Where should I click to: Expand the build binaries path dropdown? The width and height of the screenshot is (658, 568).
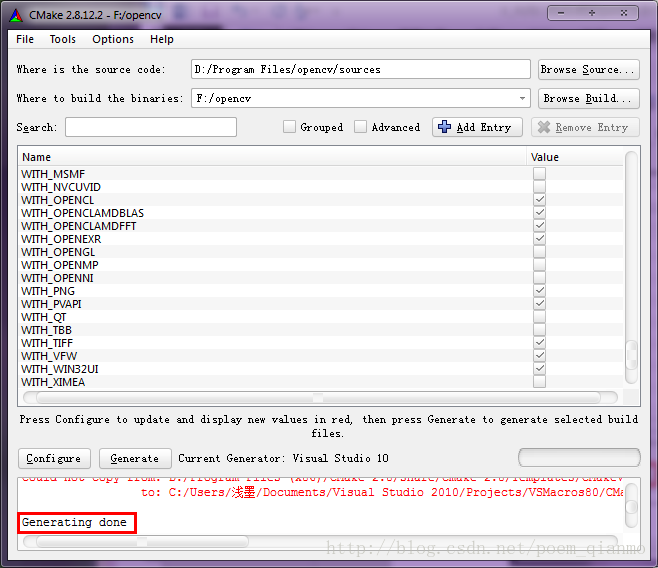[522, 98]
